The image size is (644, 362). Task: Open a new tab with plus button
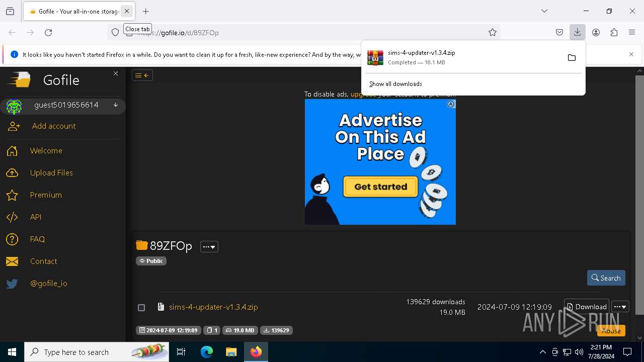point(146,11)
